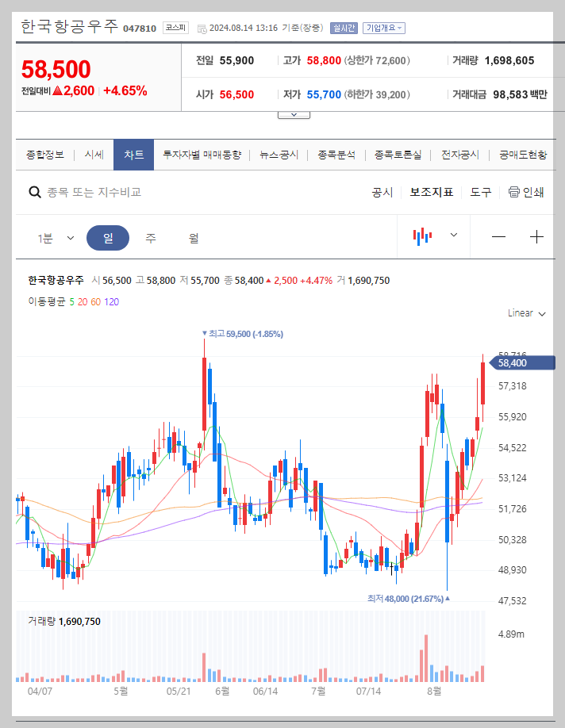
Task: Open the 종목토론실 tab
Action: click(398, 155)
